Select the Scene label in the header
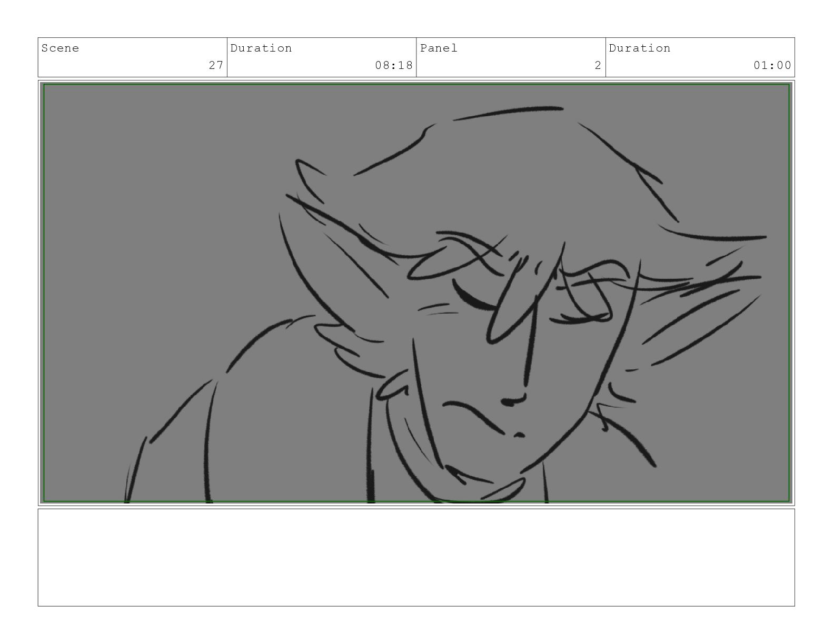This screenshot has height=644, width=834. click(60, 48)
